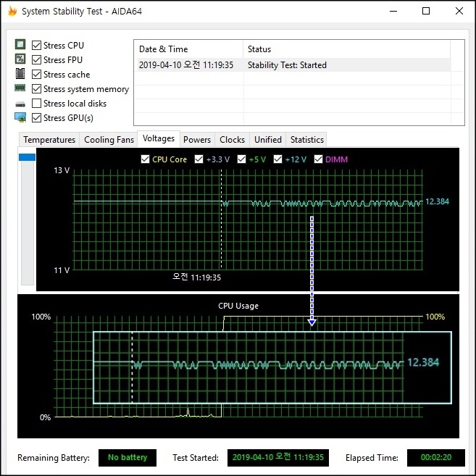Toggle the Stress GPU(s) checkbox
This screenshot has width=476, height=476.
36,118
